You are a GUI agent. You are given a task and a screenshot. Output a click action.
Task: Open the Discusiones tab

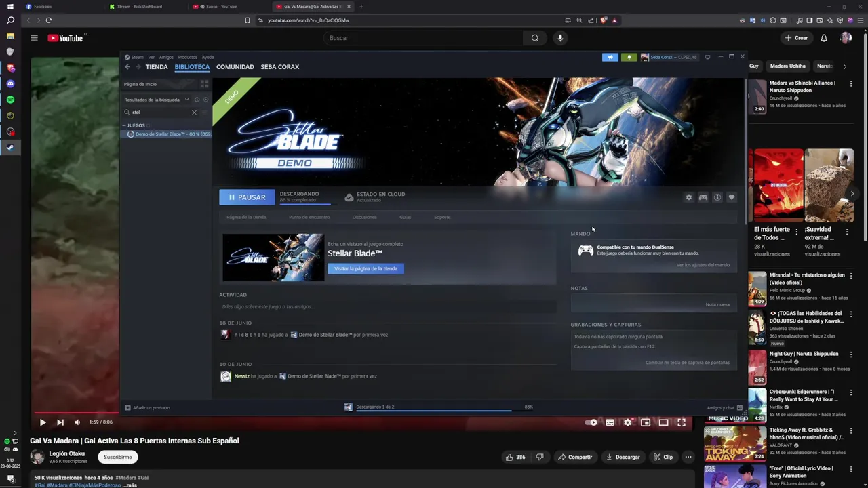(364, 217)
